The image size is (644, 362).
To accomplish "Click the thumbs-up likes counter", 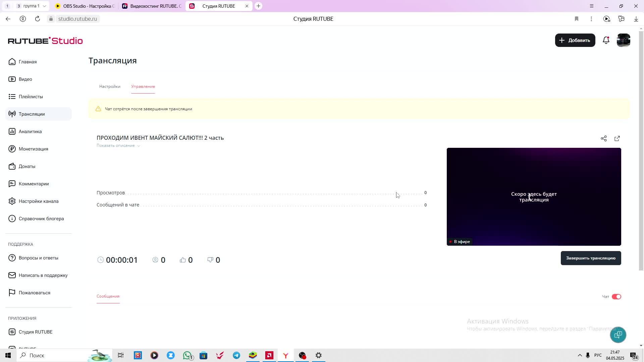I will coord(186,260).
